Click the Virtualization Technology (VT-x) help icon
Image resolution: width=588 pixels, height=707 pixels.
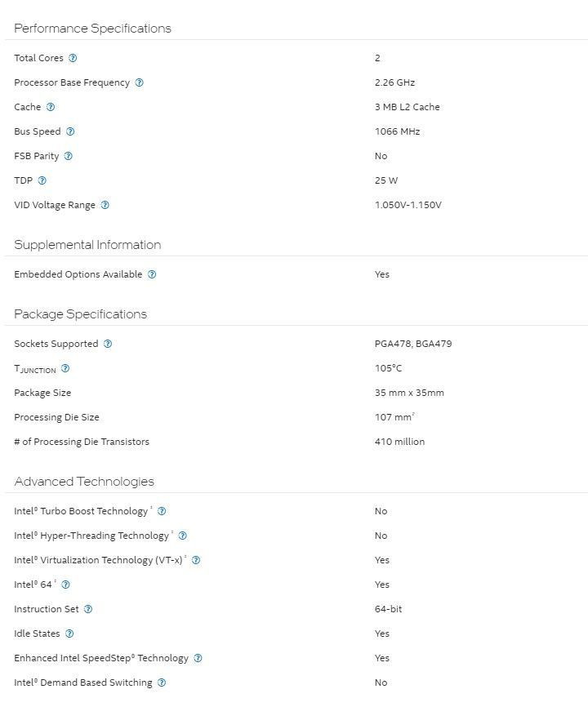pos(196,560)
